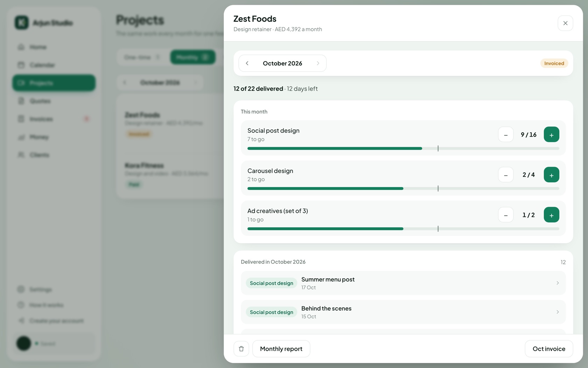
Task: Click the Create your account icon
Action: (x=21, y=321)
